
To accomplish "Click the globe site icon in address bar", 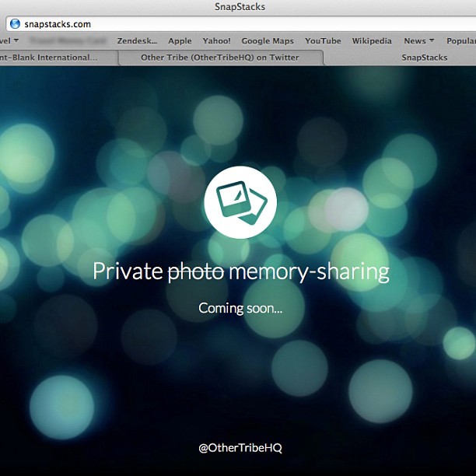I will pos(15,23).
